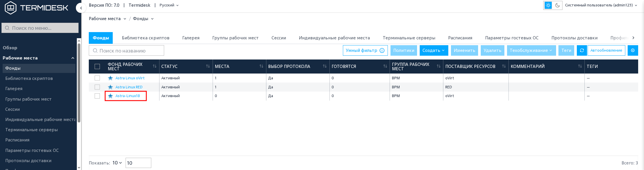Open the Создать dropdown button
Screen dimensions: 644x170
[434, 50]
